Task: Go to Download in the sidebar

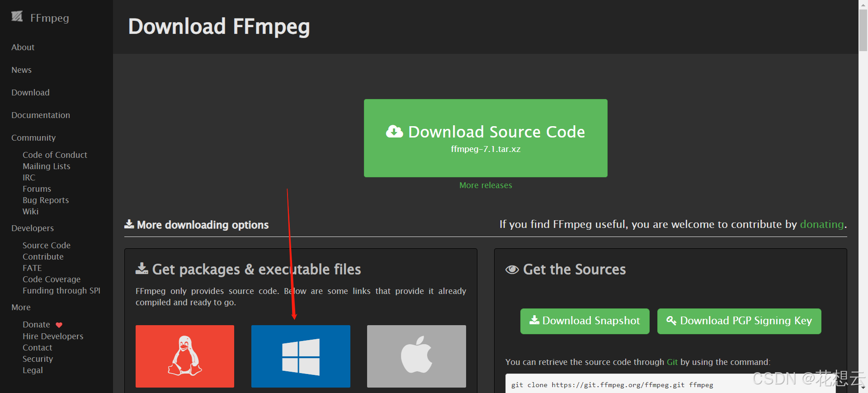Action: [30, 93]
